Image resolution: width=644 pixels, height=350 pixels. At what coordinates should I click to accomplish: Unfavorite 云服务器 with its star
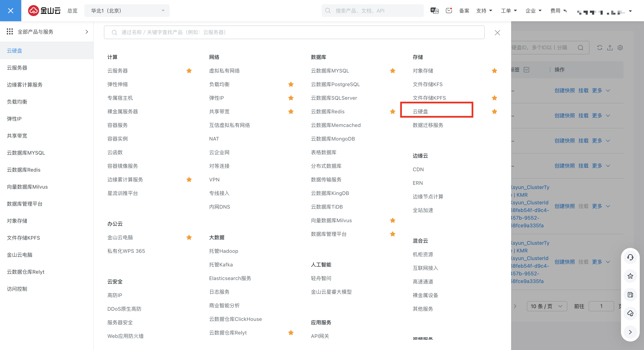189,71
